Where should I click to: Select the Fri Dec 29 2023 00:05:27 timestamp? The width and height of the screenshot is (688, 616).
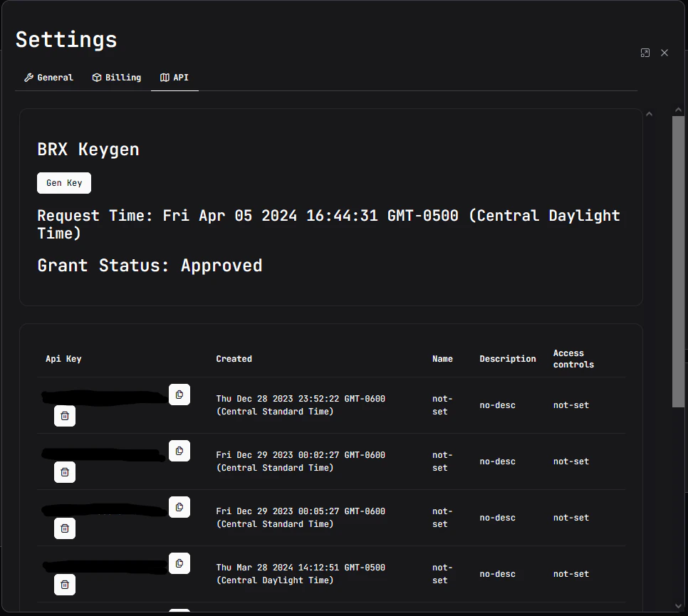coord(301,517)
